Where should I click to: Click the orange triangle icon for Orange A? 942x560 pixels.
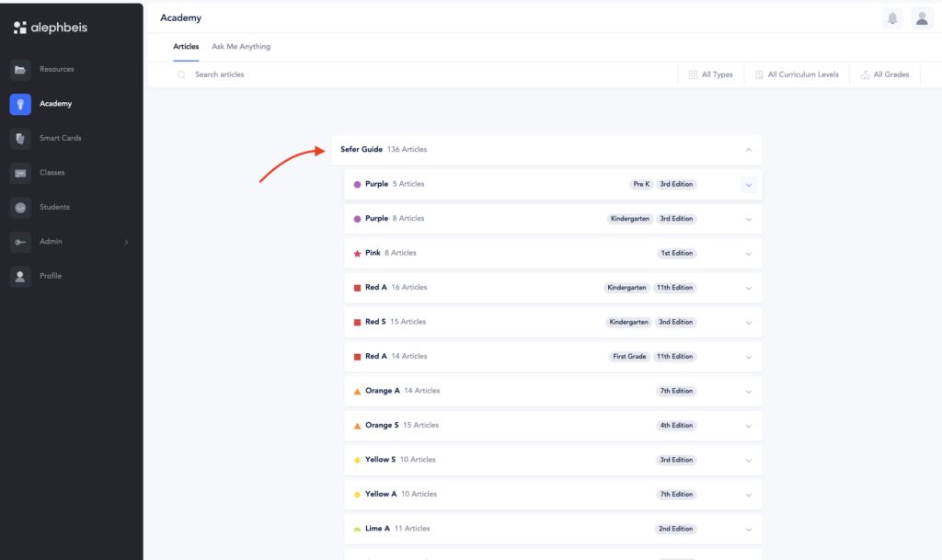tap(357, 392)
